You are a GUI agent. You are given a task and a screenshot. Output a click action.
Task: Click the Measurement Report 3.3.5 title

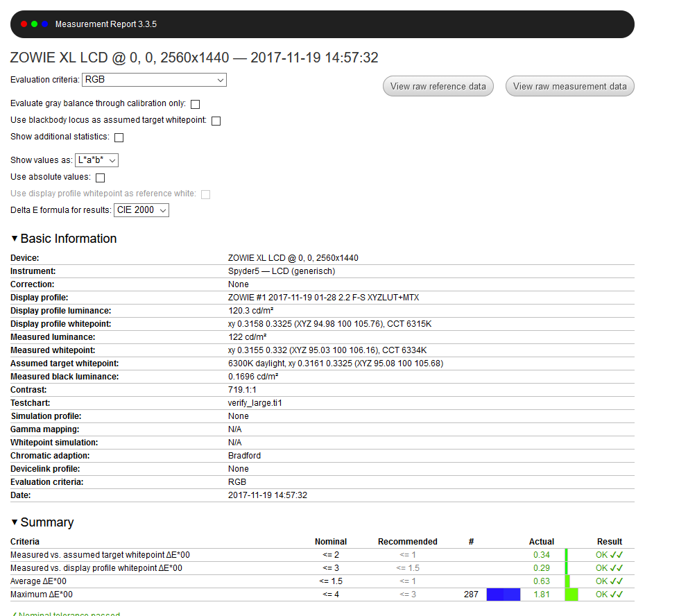[x=105, y=24]
